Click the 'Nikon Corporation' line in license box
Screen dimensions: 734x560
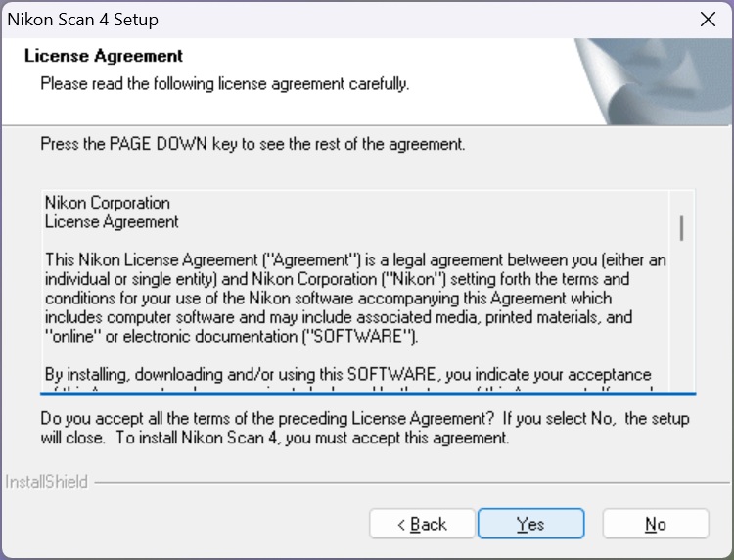108,203
